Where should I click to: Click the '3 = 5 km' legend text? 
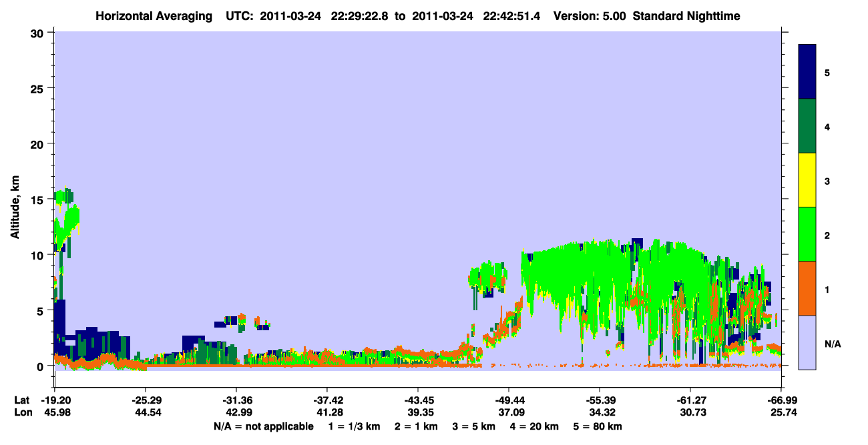[474, 426]
